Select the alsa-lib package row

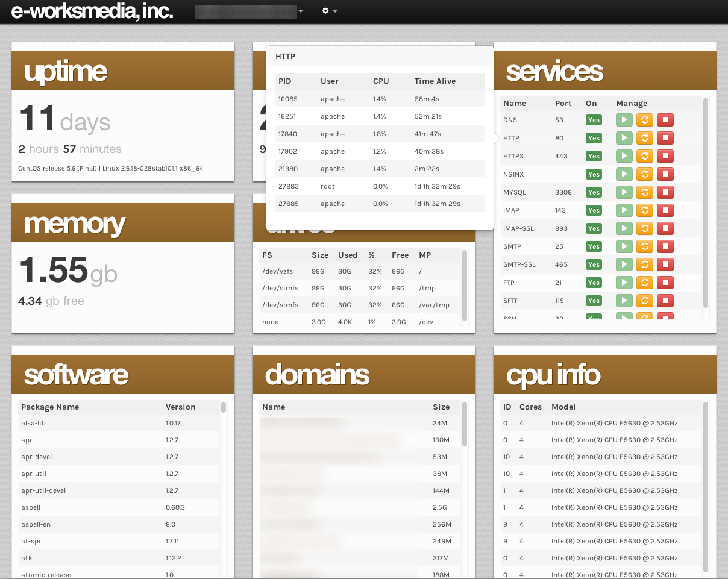119,423
